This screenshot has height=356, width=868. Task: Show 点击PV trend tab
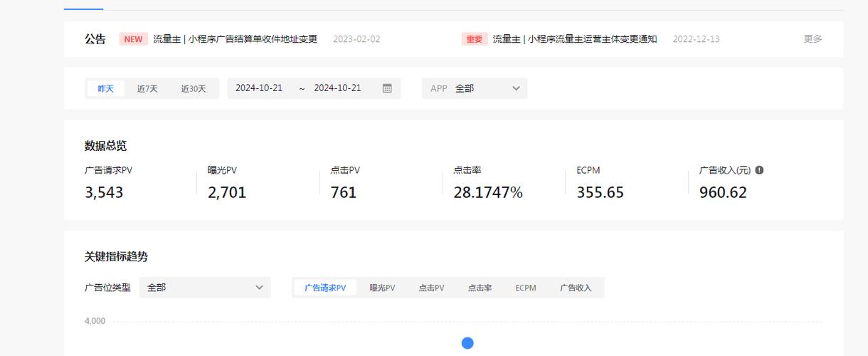pyautogui.click(x=431, y=288)
